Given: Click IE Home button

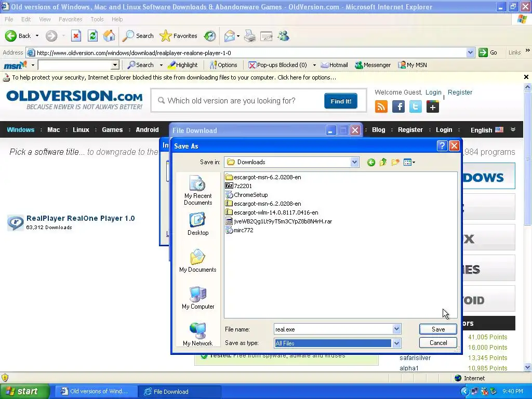Looking at the screenshot, I should tap(109, 36).
